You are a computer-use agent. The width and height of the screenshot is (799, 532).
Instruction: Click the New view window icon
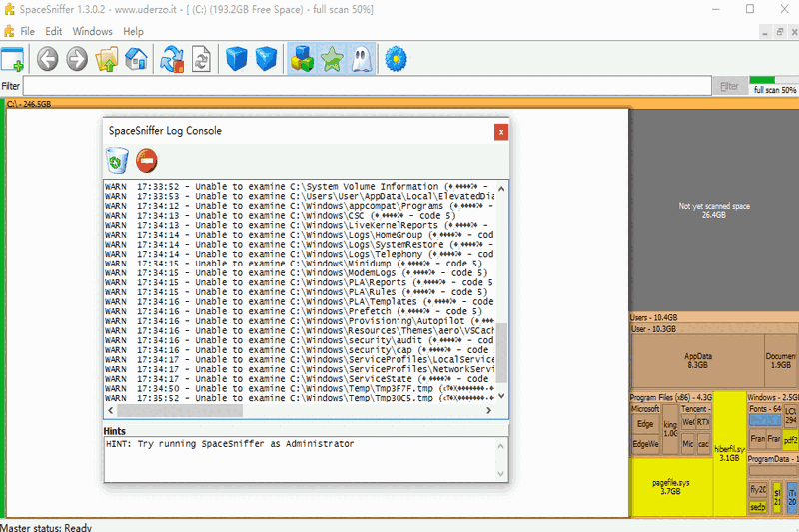point(13,59)
